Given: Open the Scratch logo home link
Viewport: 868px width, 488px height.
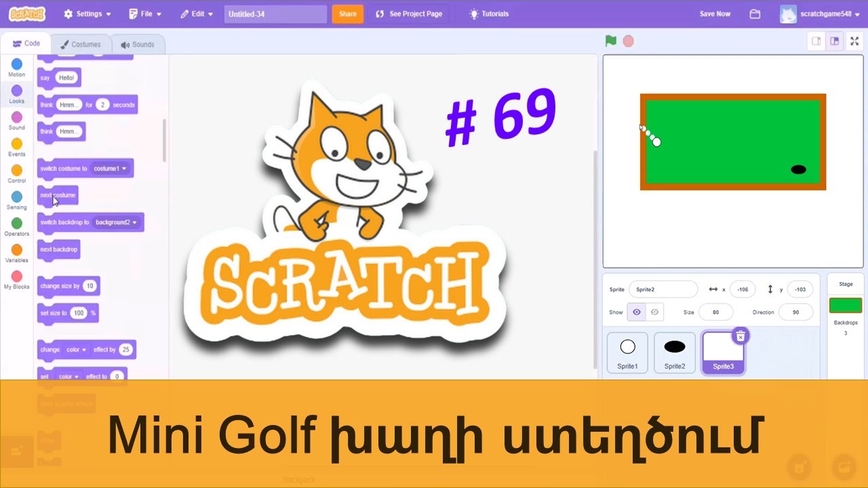Looking at the screenshot, I should 27,14.
